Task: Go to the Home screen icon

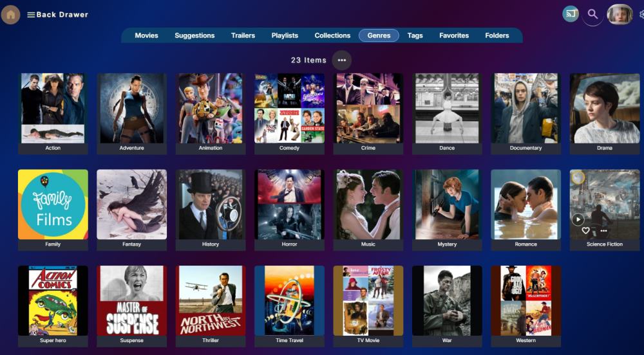Action: pos(10,15)
